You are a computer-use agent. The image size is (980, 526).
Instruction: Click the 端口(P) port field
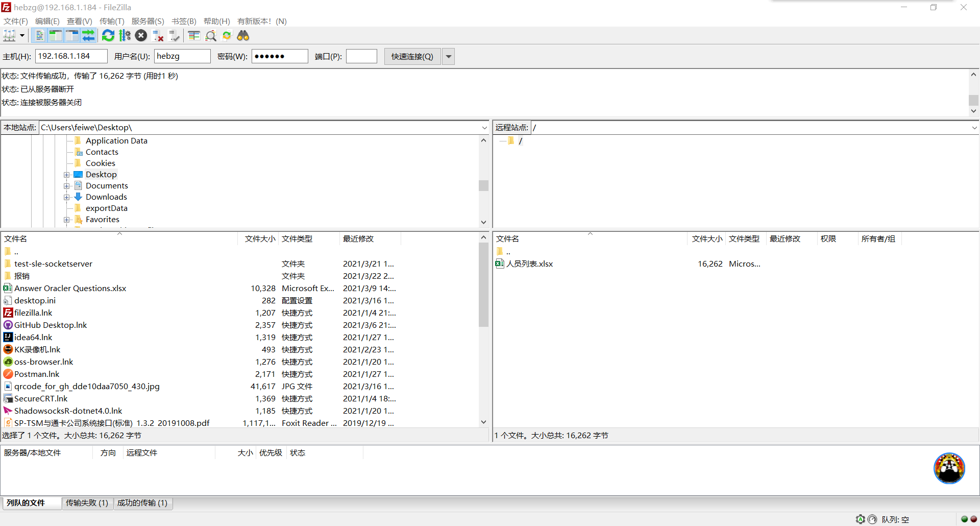click(x=361, y=56)
